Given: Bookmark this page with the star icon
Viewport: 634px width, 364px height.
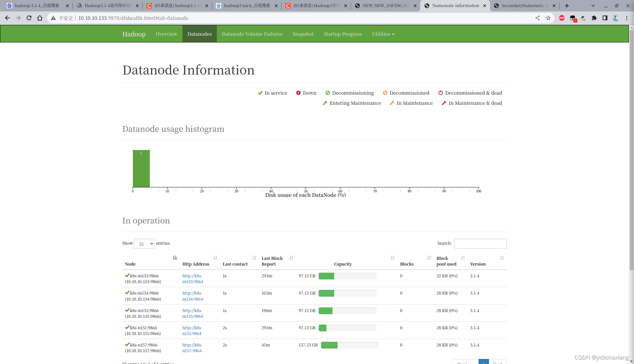Looking at the screenshot, I should click(x=548, y=18).
